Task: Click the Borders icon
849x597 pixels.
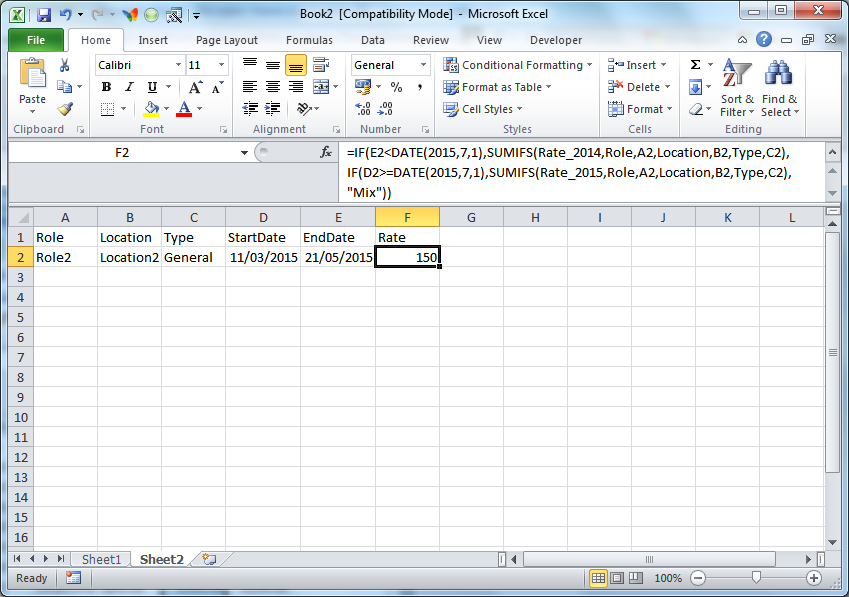Action: click(108, 109)
